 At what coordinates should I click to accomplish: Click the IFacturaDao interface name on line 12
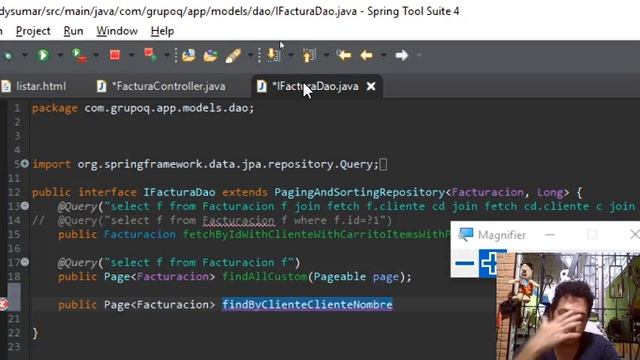click(x=179, y=192)
